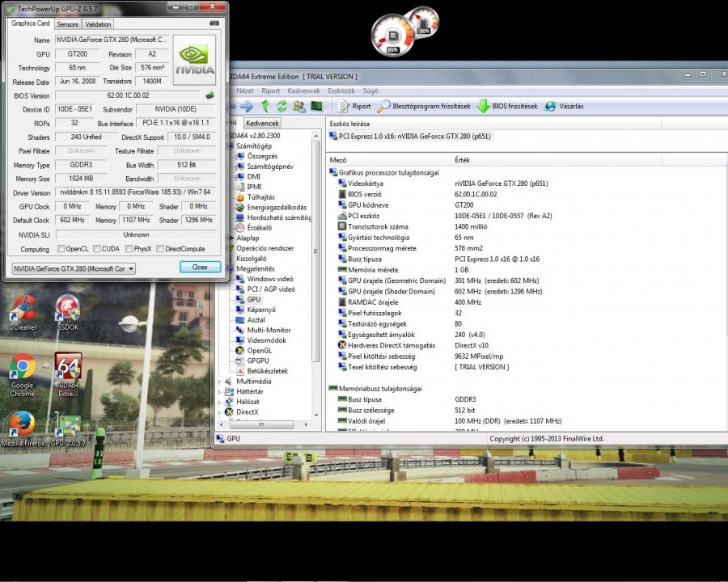Screen dimensions: 728x582
Task: Click the BIOS save chip icon in GPU-Z
Action: click(210, 95)
